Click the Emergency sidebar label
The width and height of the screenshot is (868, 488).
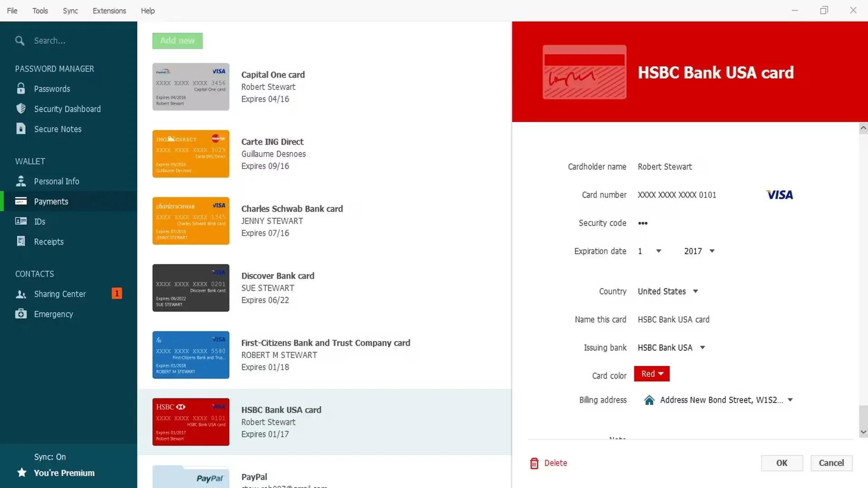(53, 314)
